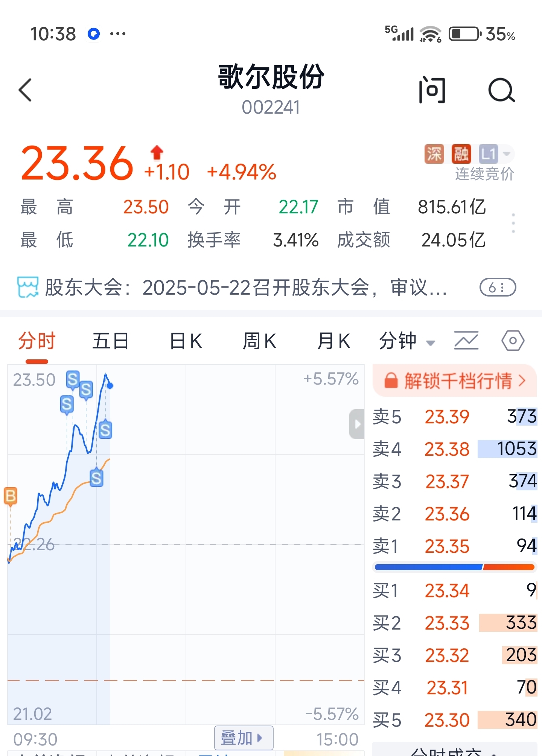
Task: Tap the 深 Shenzhen market badge
Action: click(x=434, y=154)
